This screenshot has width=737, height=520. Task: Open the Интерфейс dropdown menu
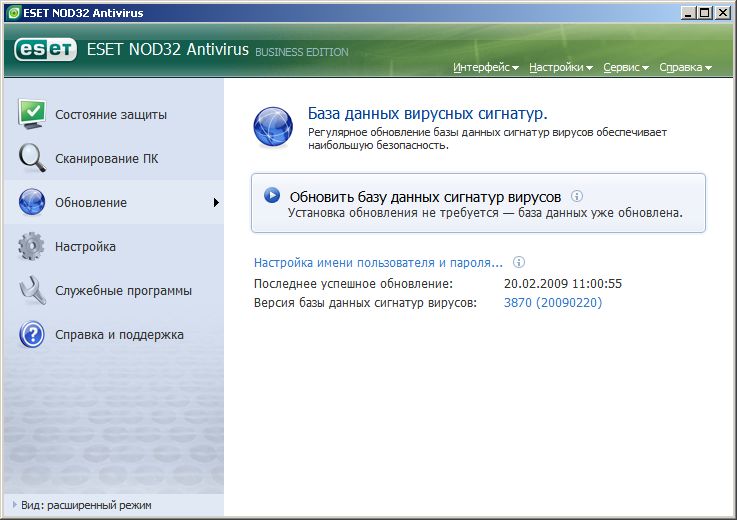pyautogui.click(x=486, y=67)
